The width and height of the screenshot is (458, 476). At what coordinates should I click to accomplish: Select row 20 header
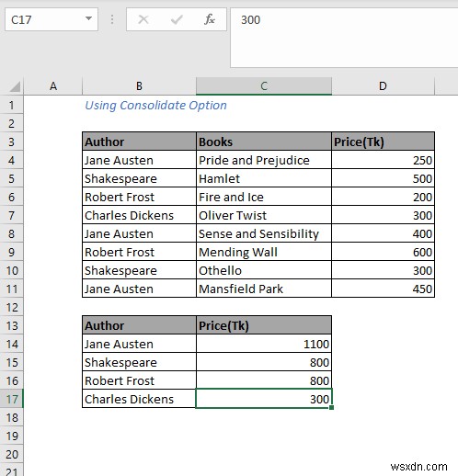(x=12, y=454)
